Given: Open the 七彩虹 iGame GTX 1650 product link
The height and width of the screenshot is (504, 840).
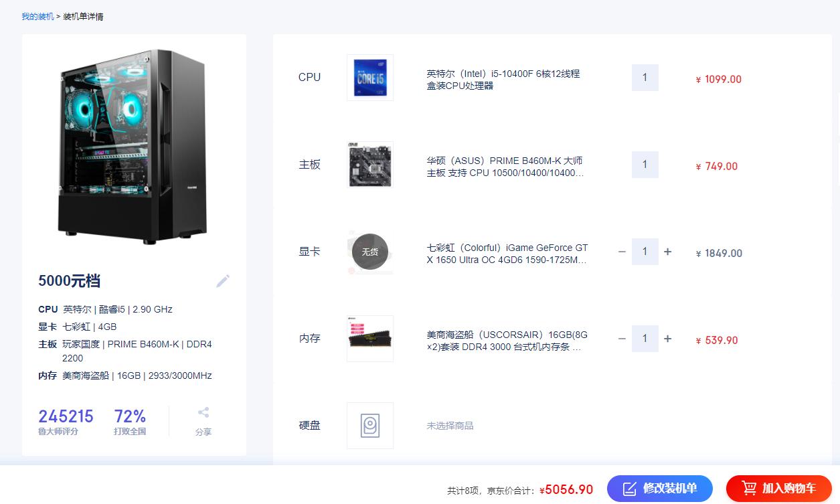Looking at the screenshot, I should [x=509, y=253].
